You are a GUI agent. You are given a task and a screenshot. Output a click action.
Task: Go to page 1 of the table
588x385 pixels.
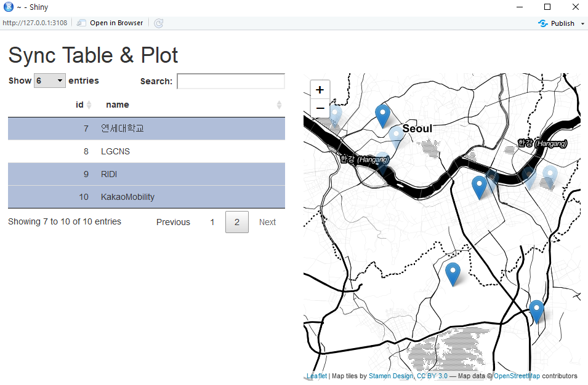pyautogui.click(x=212, y=222)
